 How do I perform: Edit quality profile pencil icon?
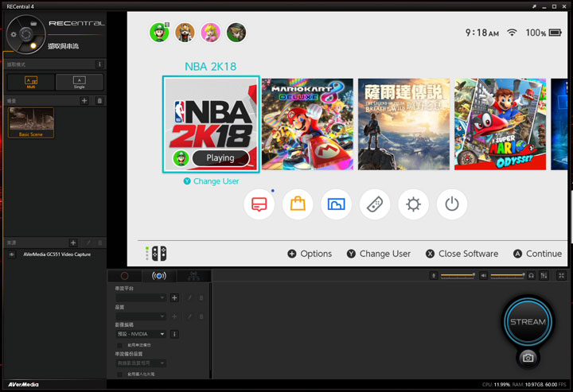point(189,316)
